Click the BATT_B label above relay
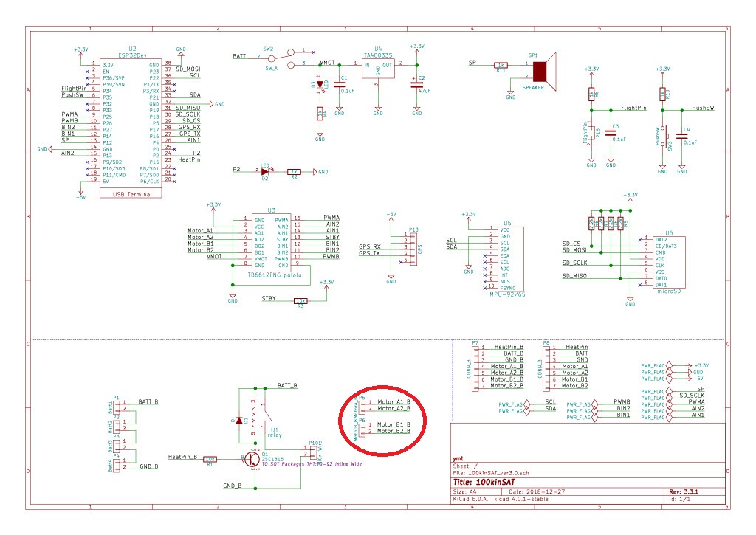Screen dimensions: 756x535 [x=287, y=386]
